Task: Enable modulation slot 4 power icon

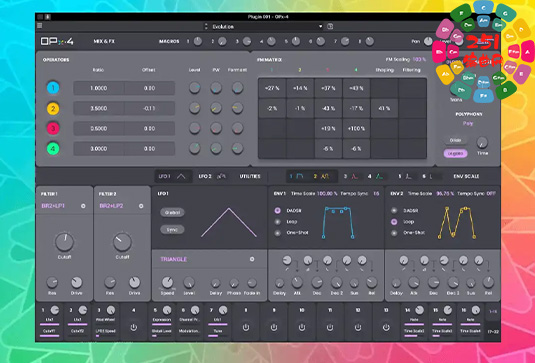Action: point(133,328)
